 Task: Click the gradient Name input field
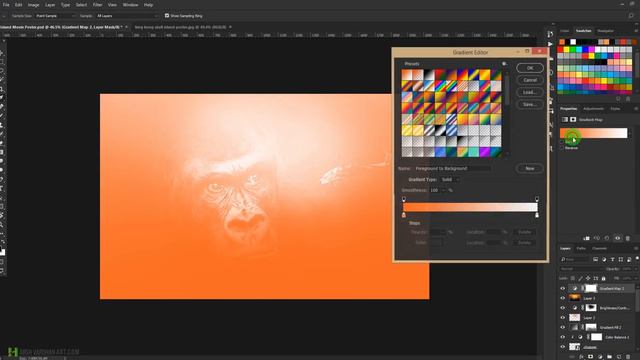[453, 168]
